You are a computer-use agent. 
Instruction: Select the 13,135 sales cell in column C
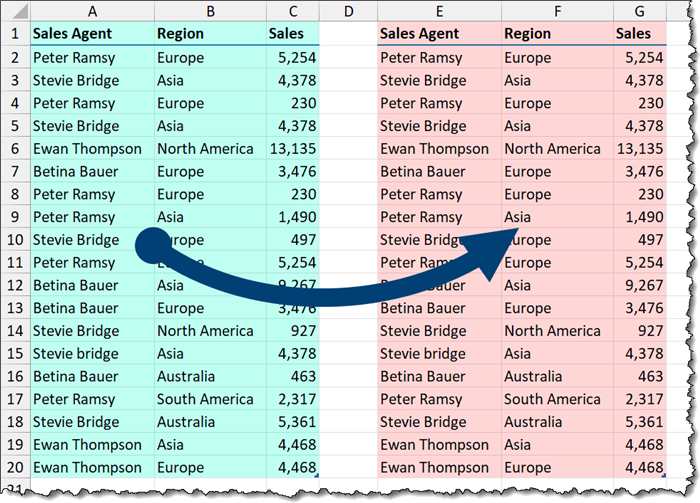(x=292, y=148)
